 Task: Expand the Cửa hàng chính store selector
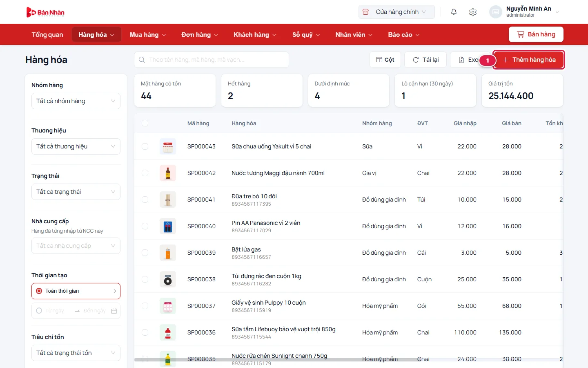pos(396,12)
